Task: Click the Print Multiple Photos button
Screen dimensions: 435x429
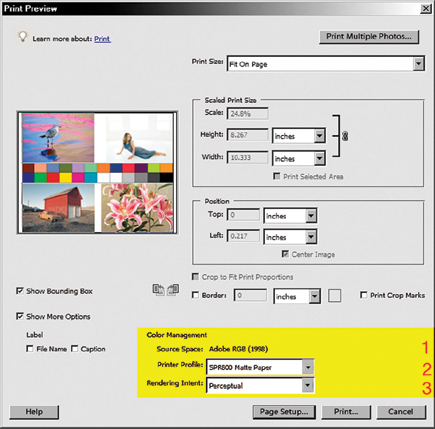Action: [x=369, y=37]
